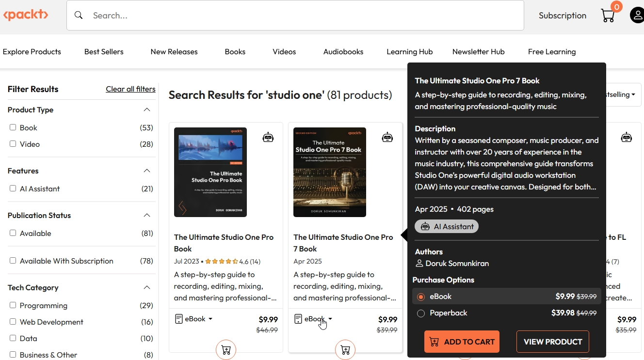Open Free Learning
The width and height of the screenshot is (644, 360).
[x=552, y=52]
